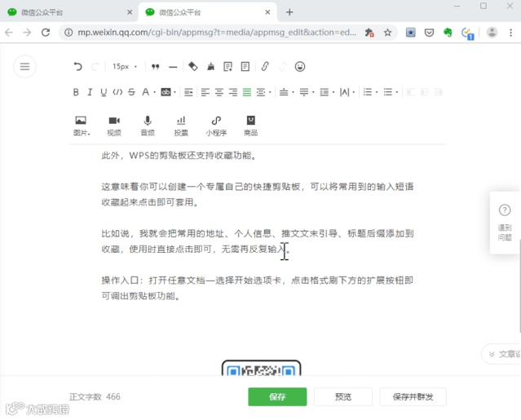This screenshot has height=420, width=521.
Task: Insert a video via 视频
Action: pos(114,126)
